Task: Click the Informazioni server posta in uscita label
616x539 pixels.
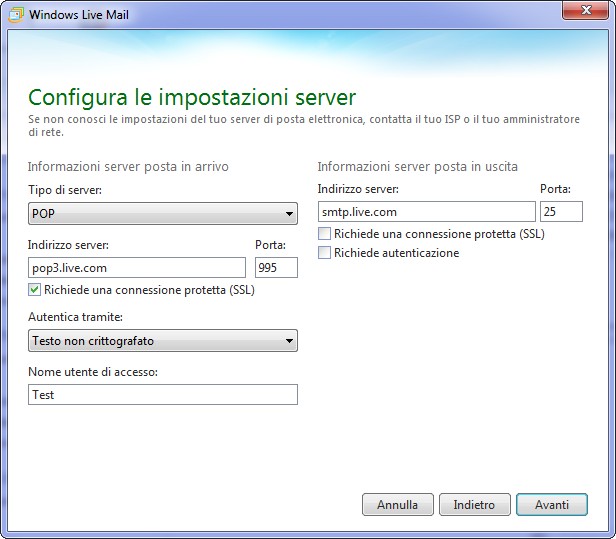Action: [418, 167]
